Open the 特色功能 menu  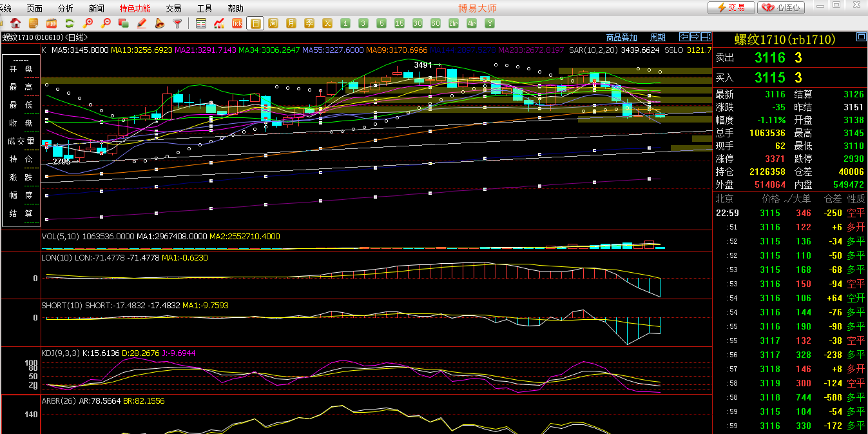click(x=135, y=8)
